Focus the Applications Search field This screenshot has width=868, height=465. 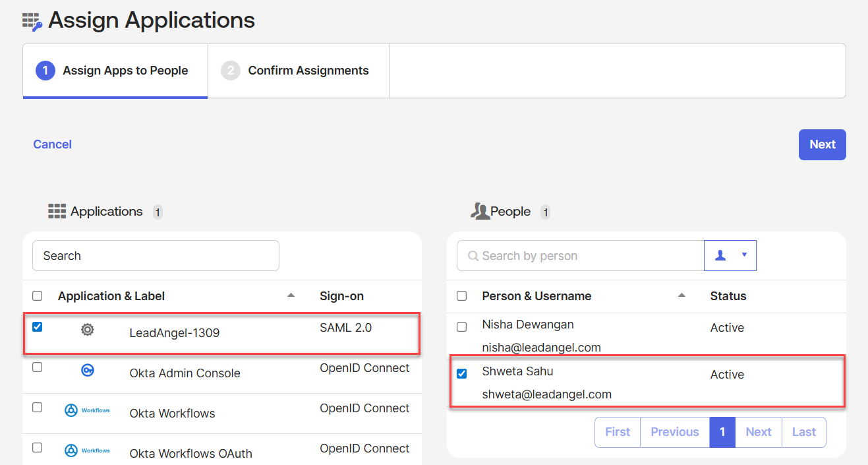coord(156,255)
